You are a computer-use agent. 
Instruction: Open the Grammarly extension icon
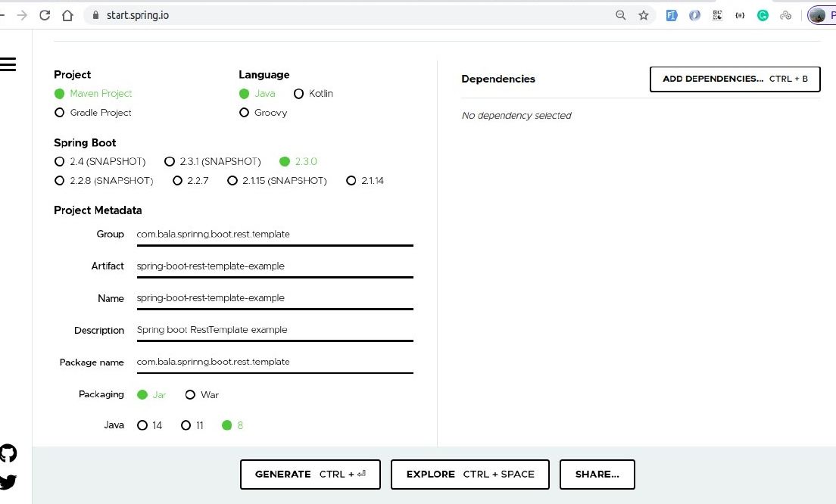[763, 14]
